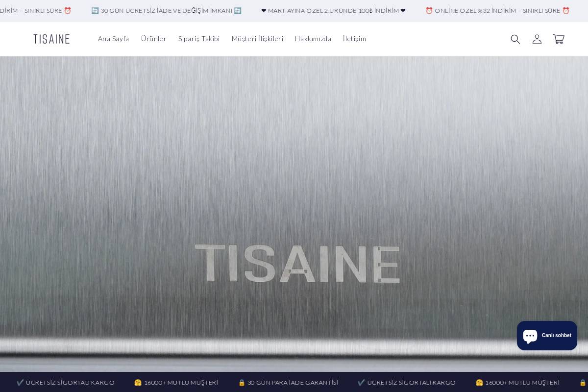588x392 pixels.
Task: Click the checkmark icon beside ÜCRETSİZ SİGORTALI KARGO
Action: click(x=20, y=382)
